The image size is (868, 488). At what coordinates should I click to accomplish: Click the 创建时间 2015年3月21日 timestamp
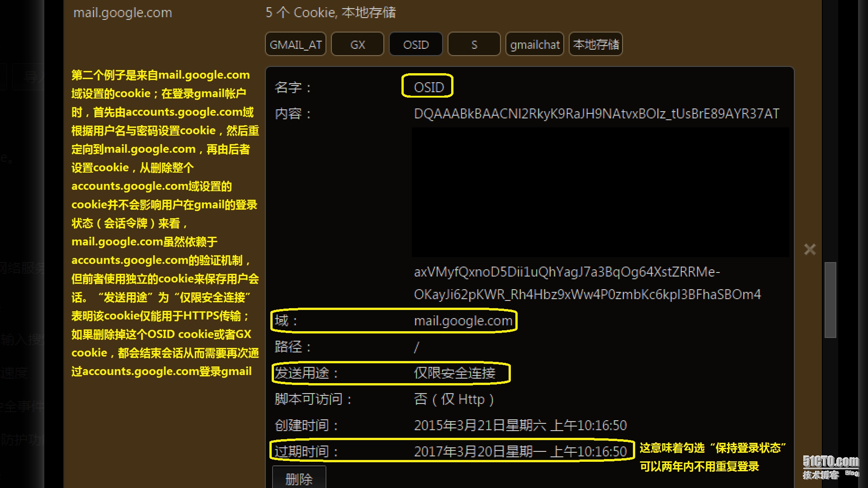pyautogui.click(x=520, y=425)
